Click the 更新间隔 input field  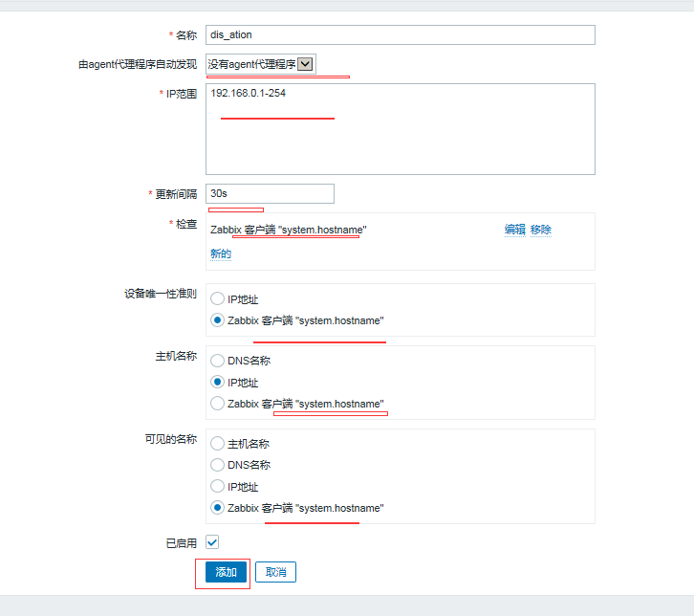point(270,193)
